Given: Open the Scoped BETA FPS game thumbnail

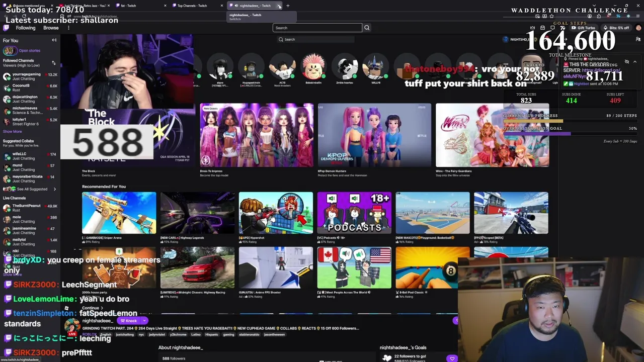Looking at the screenshot, I should coord(511,213).
